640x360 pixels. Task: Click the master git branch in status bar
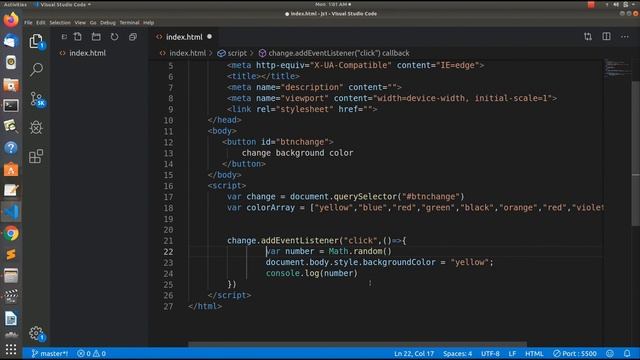pos(49,353)
